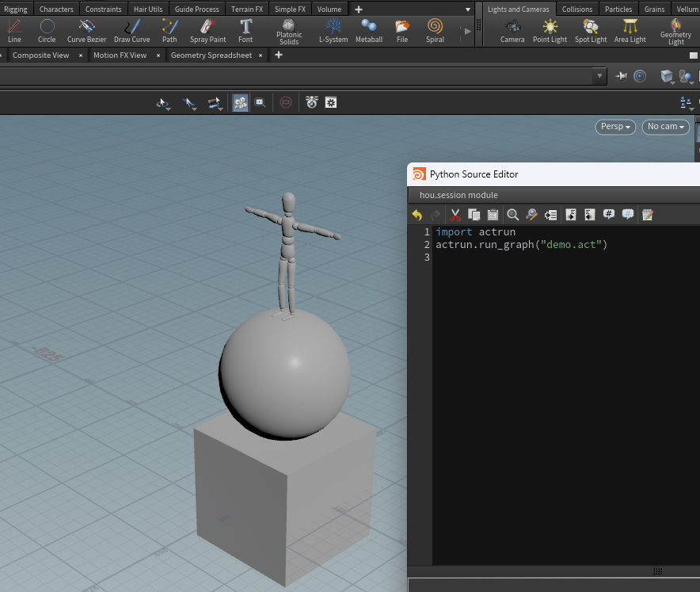Create a new shelf tab using the plus button
The image size is (700, 592).
[x=360, y=9]
